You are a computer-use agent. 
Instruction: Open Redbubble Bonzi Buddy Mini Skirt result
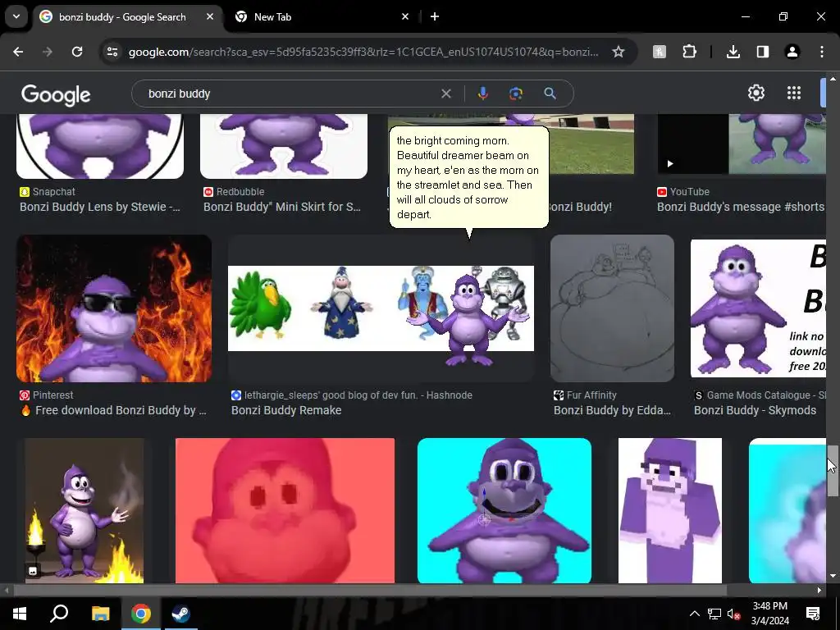282,207
